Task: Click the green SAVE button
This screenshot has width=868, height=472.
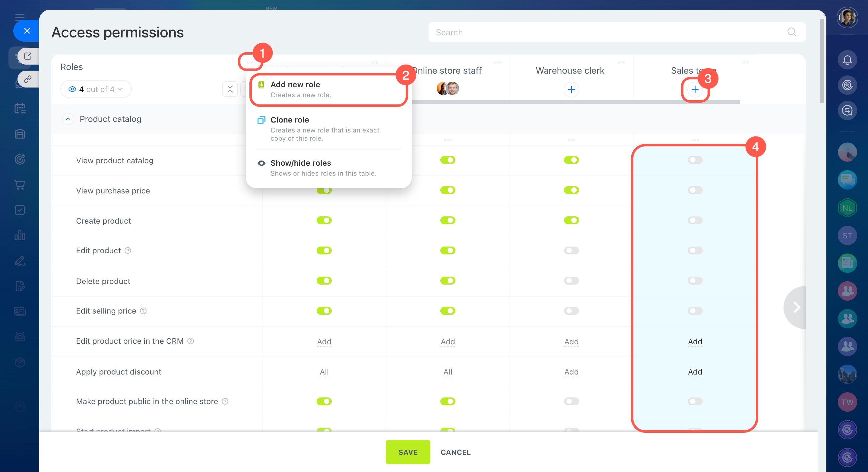Action: 407,452
